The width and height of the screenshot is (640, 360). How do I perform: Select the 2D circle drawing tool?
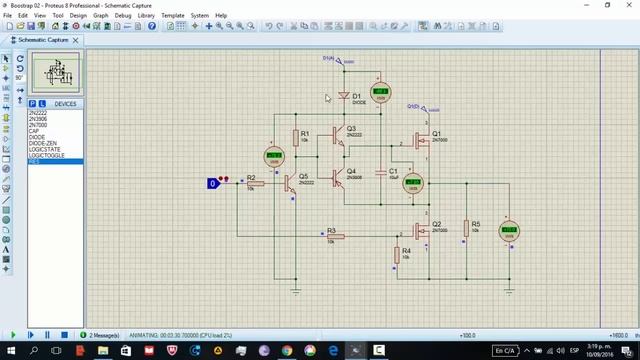point(6,220)
